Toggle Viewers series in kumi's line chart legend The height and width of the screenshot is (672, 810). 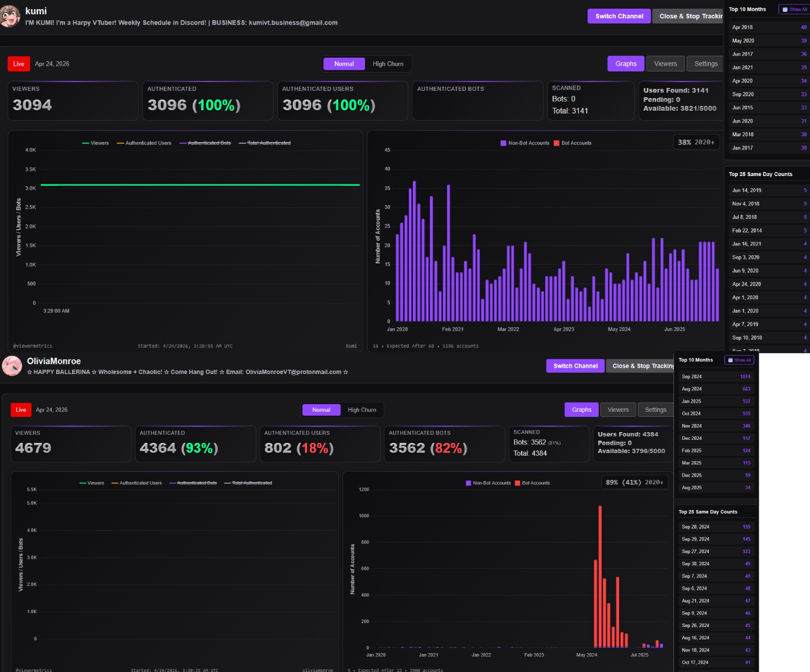pyautogui.click(x=95, y=143)
